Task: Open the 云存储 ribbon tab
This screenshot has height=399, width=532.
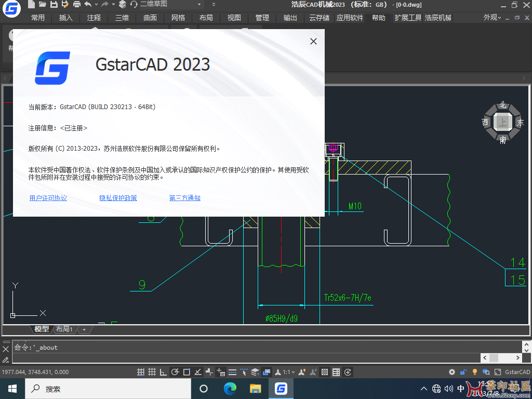Action: [320, 18]
